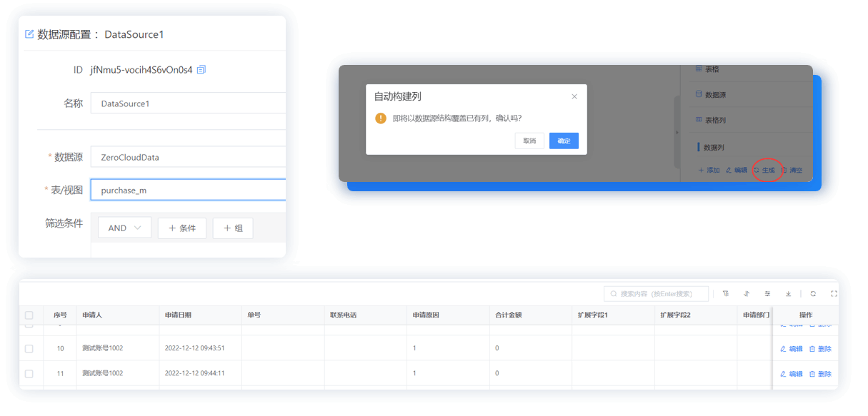This screenshot has width=868, height=416.
Task: Add a filter condition with + 条件
Action: (x=182, y=228)
